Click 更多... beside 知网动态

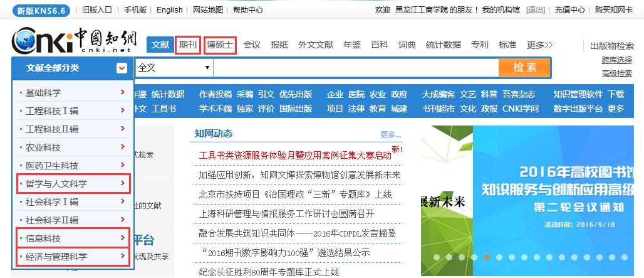click(x=390, y=134)
